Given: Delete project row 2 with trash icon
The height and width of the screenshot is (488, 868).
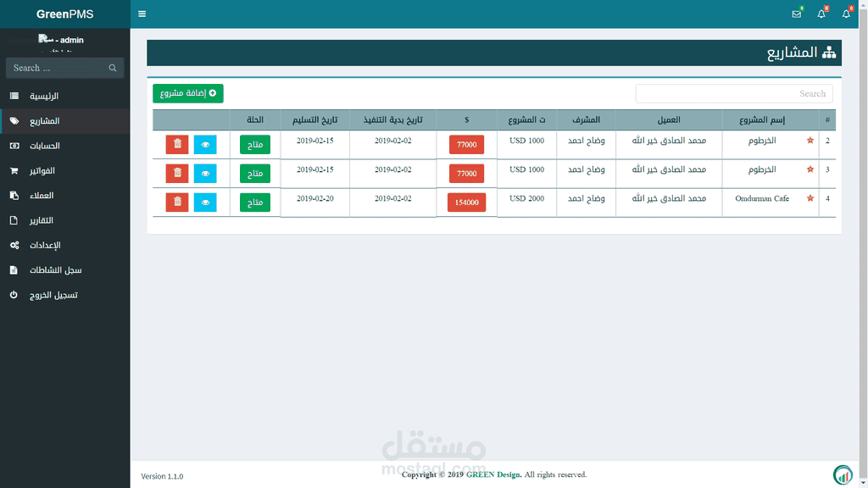Looking at the screenshot, I should [177, 144].
